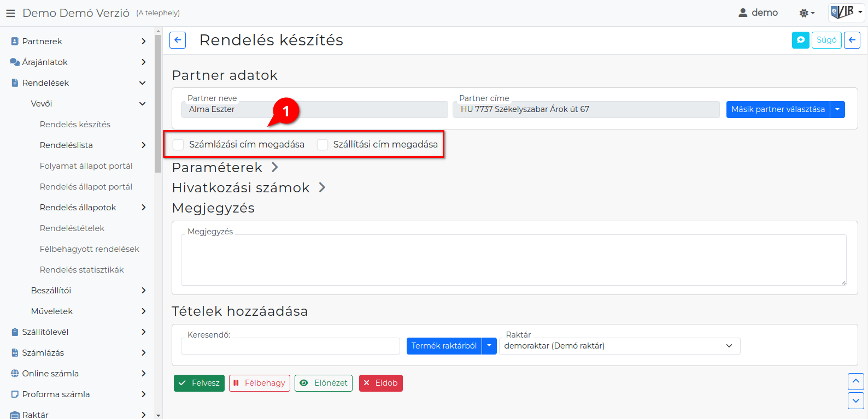Open Rendeléstételek menu item
Screen dimensions: 868x419
[72, 228]
